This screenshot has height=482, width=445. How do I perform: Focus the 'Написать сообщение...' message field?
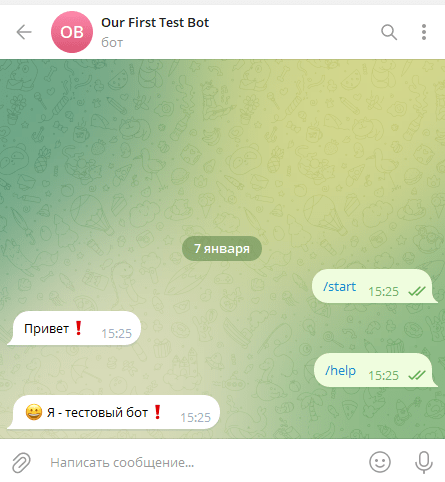coord(200,462)
